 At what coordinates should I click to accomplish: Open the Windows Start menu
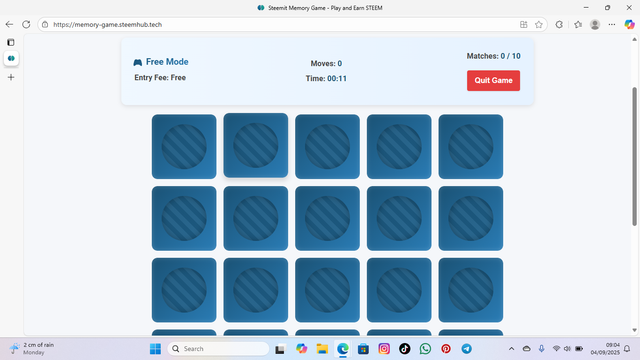click(155, 349)
